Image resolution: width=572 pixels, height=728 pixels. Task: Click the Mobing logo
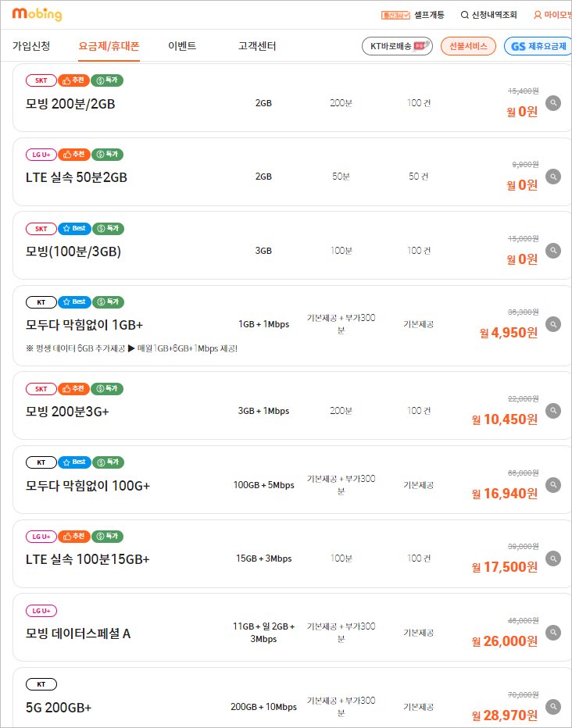pos(37,14)
